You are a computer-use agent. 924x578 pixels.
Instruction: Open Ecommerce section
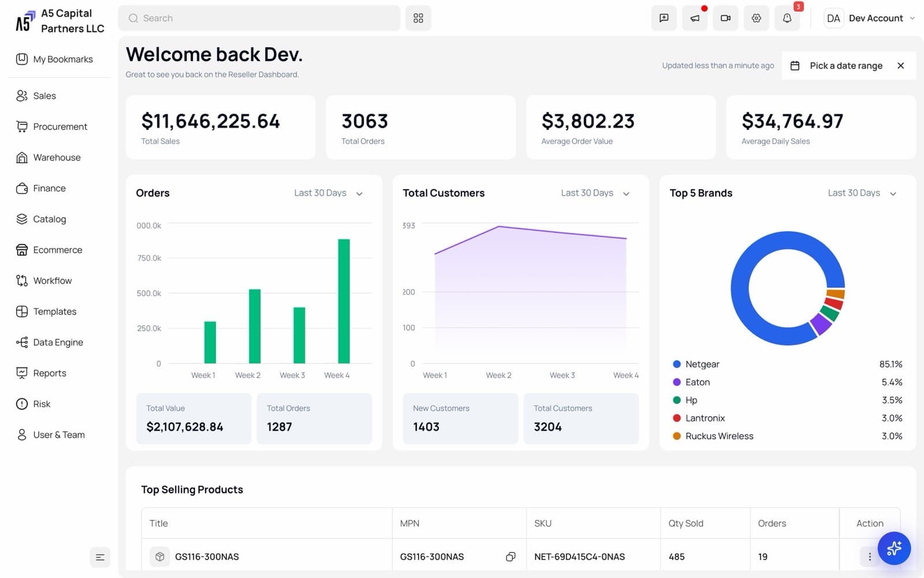(x=49, y=250)
